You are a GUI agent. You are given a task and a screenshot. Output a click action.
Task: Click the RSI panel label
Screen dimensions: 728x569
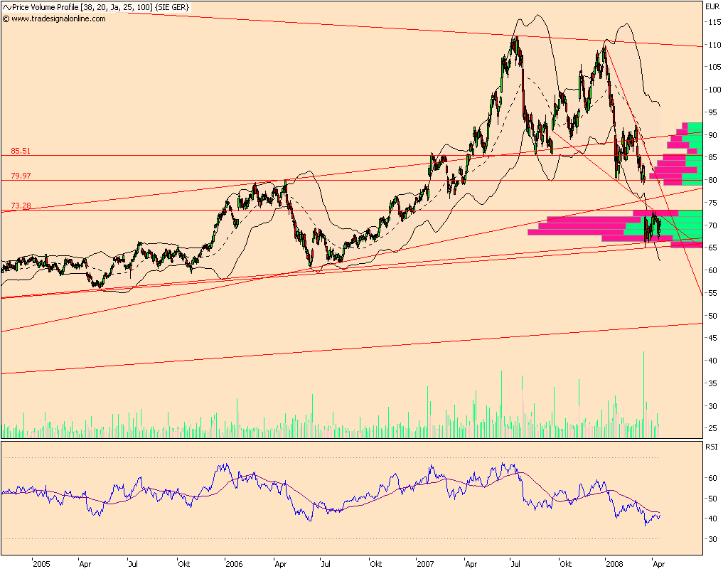tap(711, 447)
